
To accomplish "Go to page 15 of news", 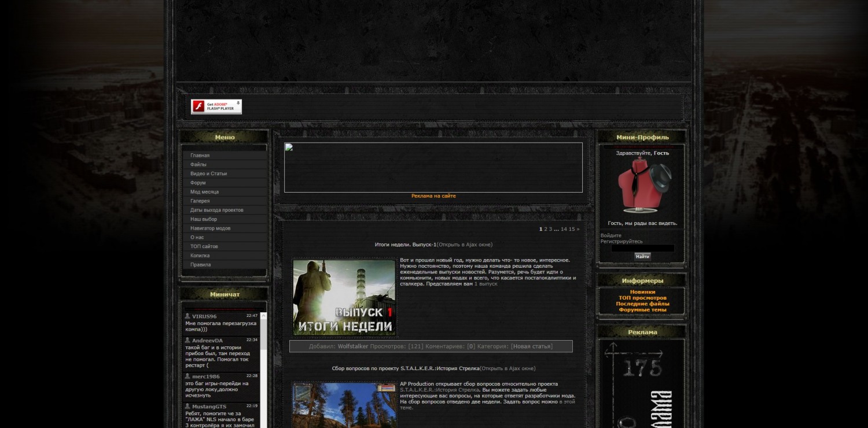I will (x=572, y=229).
